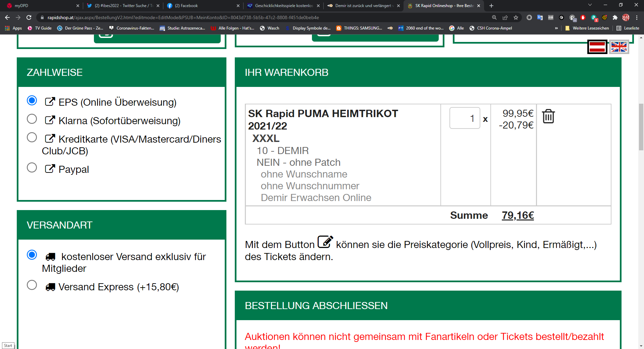The width and height of the screenshot is (644, 349).
Task: Open the Weitere Lesezeichen bookmarks folder
Action: [x=587, y=28]
